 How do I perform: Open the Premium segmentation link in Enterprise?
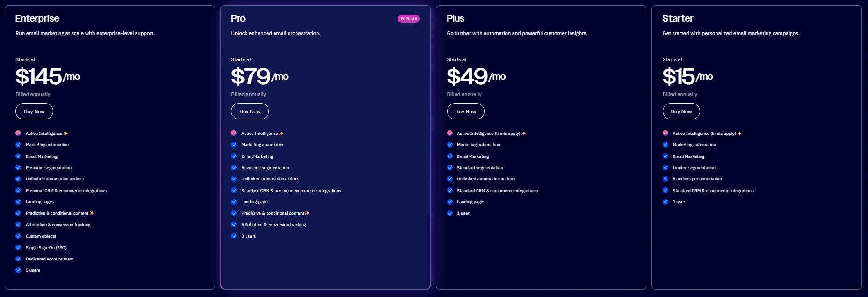point(49,167)
